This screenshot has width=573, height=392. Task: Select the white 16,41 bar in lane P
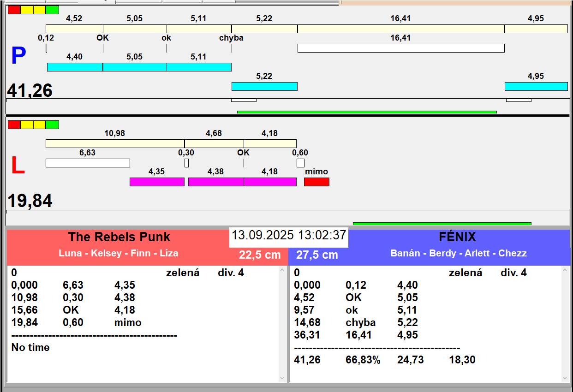(401, 48)
